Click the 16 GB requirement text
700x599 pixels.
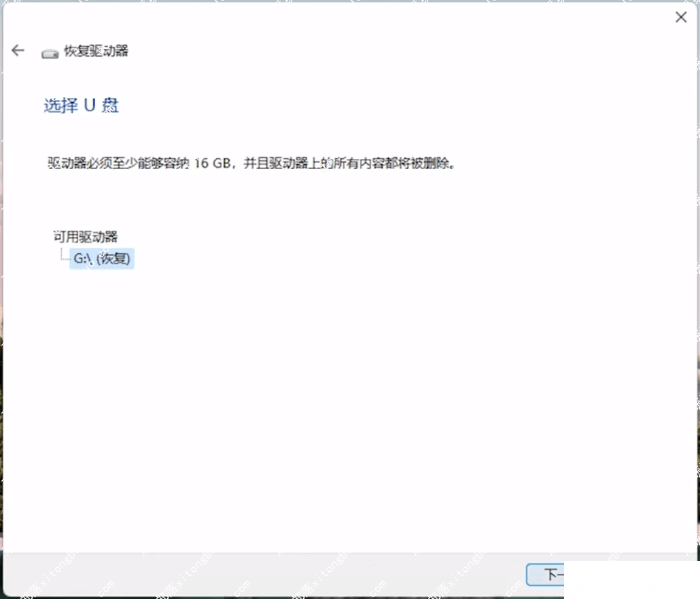[211, 164]
